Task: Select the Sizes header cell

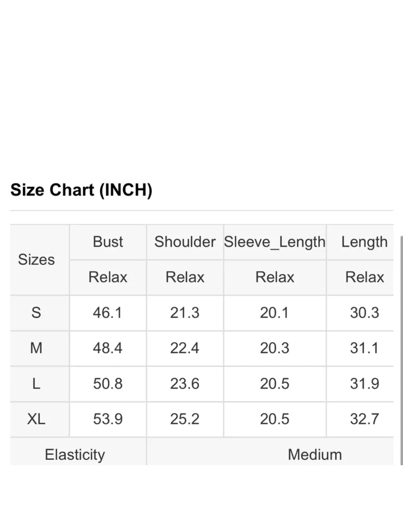Action: pyautogui.click(x=37, y=260)
